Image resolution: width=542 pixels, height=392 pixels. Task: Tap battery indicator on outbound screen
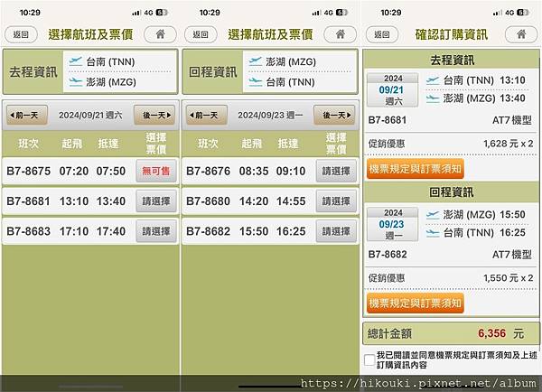[162, 13]
